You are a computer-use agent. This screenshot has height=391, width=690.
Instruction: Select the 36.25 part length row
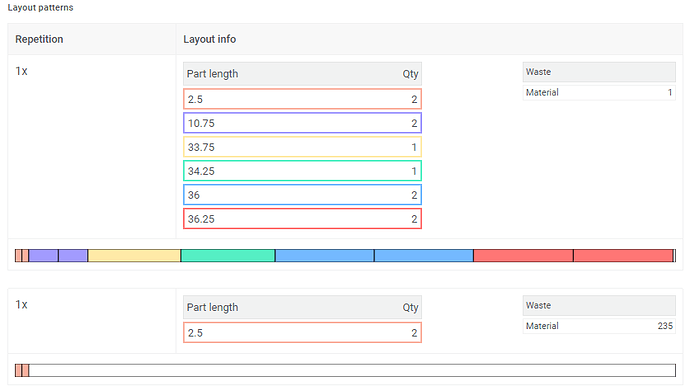click(x=302, y=219)
